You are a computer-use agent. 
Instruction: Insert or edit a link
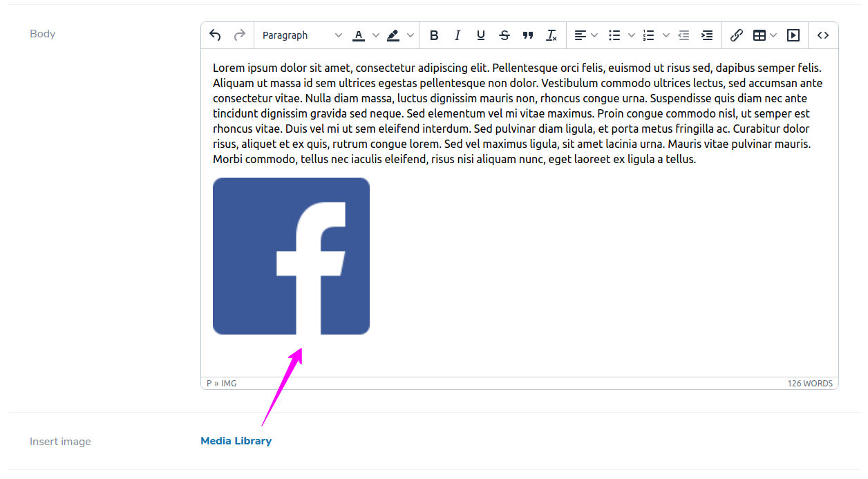point(737,35)
